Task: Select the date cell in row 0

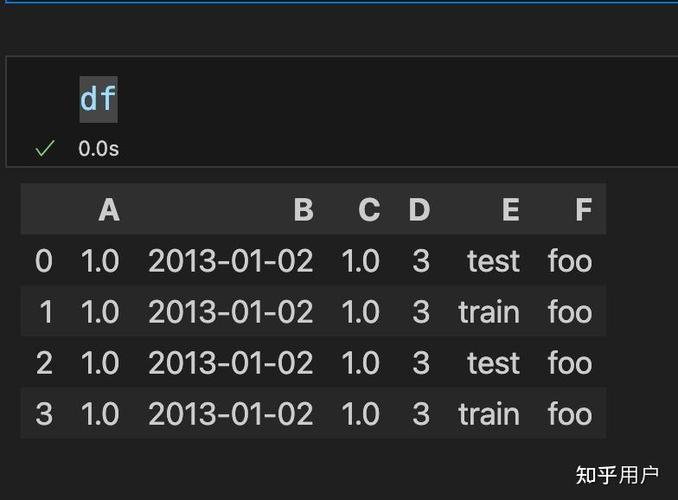Action: pos(230,261)
